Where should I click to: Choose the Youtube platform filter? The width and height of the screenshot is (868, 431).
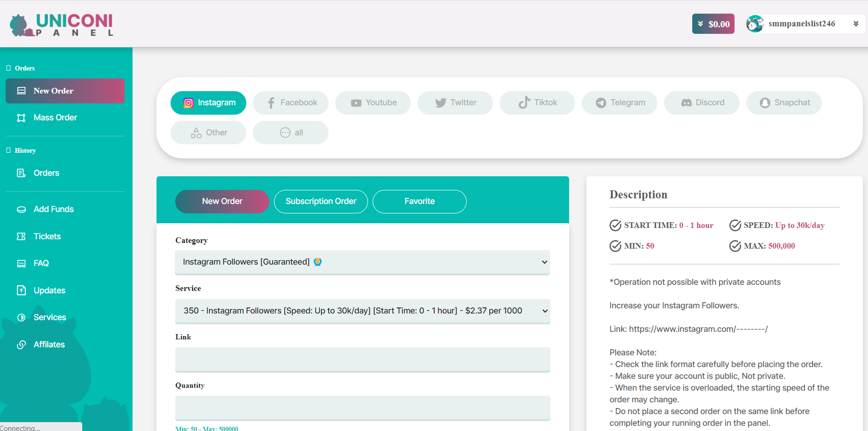click(x=373, y=103)
